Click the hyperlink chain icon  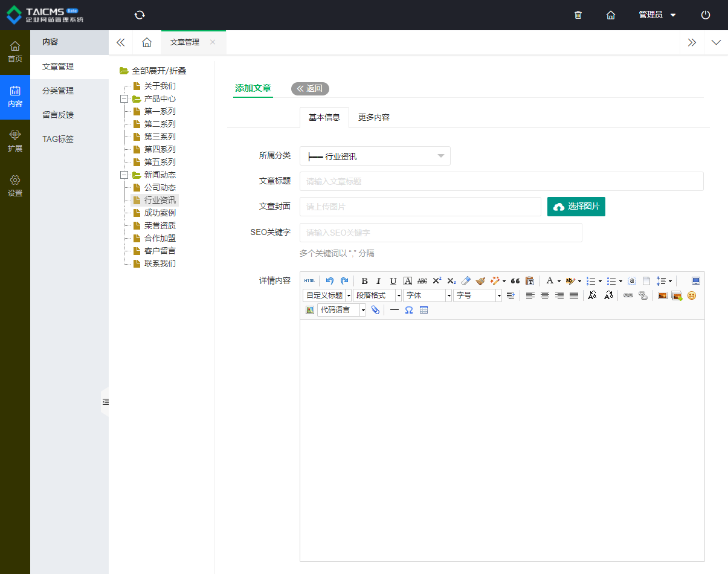[x=628, y=295]
